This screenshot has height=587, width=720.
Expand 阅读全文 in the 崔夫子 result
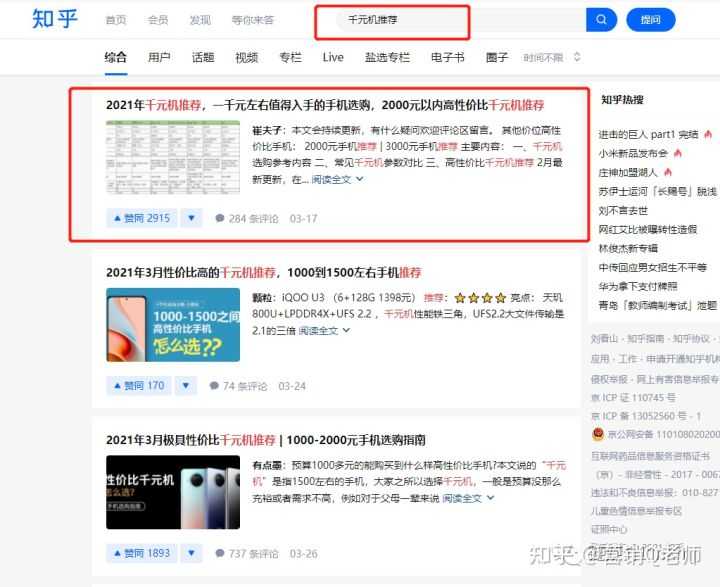337,180
